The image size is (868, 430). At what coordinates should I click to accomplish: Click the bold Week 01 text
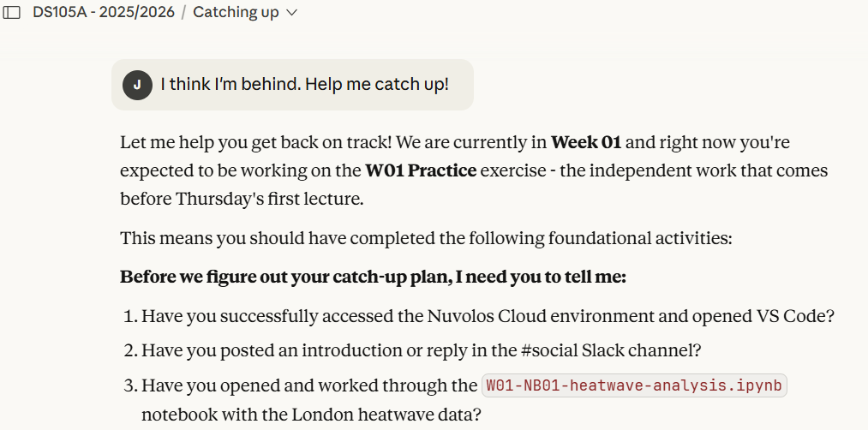point(586,141)
